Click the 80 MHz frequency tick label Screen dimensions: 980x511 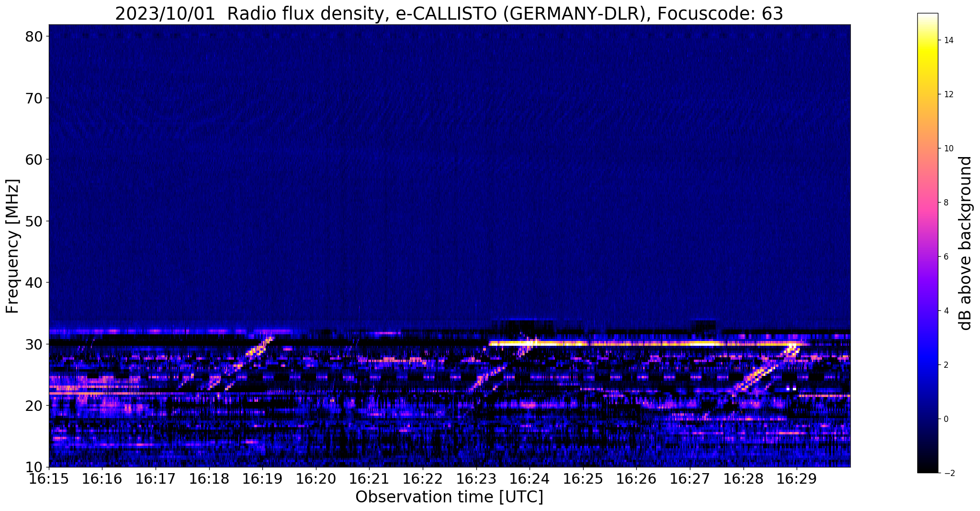point(34,36)
